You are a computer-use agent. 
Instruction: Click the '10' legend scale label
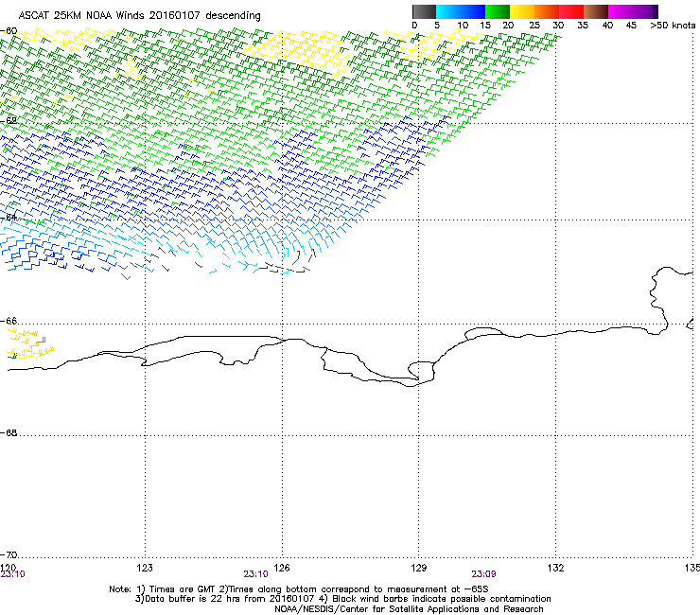(463, 26)
